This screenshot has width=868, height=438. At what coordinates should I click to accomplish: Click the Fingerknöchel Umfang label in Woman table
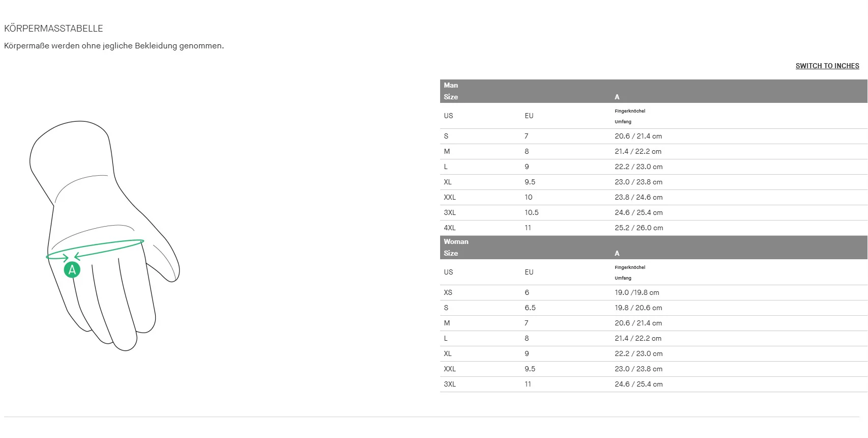tap(630, 272)
